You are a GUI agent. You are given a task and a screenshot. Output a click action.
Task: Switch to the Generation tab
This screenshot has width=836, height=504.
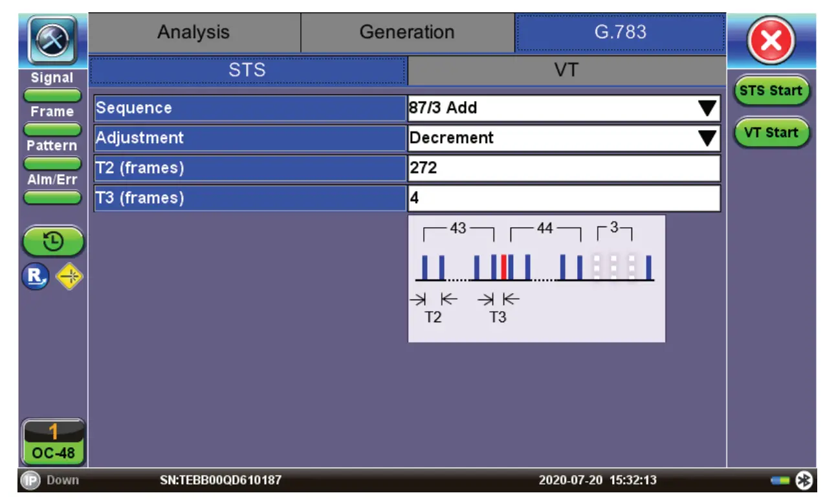(407, 32)
